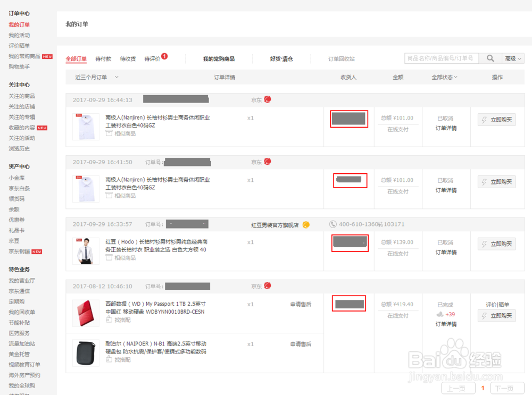This screenshot has height=395, width=532.
Task: Click the +39 reward cloud icon
Action: [x=440, y=314]
